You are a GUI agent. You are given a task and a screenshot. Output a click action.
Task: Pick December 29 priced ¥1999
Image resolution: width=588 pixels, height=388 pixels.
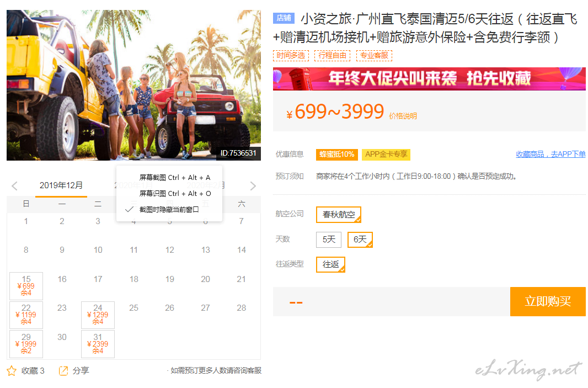click(x=26, y=344)
